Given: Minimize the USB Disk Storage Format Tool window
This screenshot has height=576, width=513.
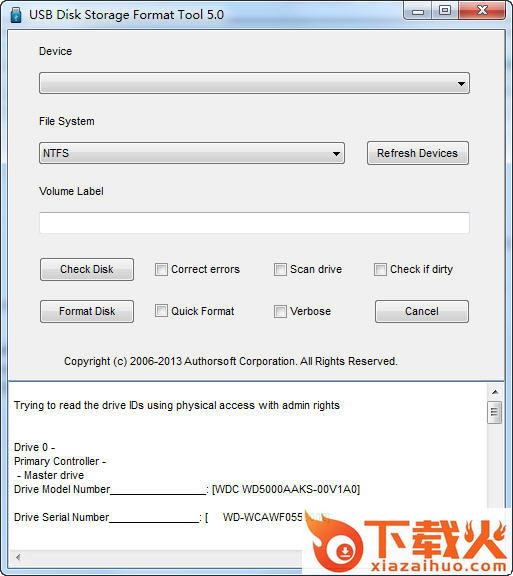Looking at the screenshot, I should [418, 11].
